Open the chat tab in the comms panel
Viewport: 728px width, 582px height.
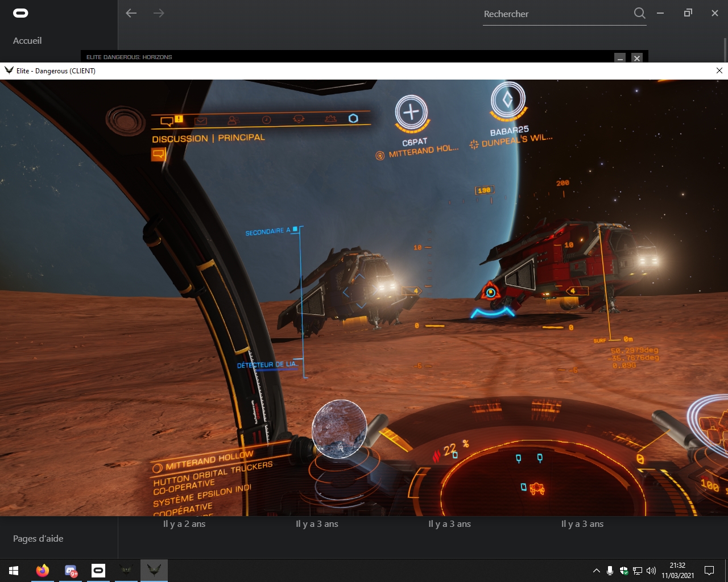pyautogui.click(x=167, y=120)
